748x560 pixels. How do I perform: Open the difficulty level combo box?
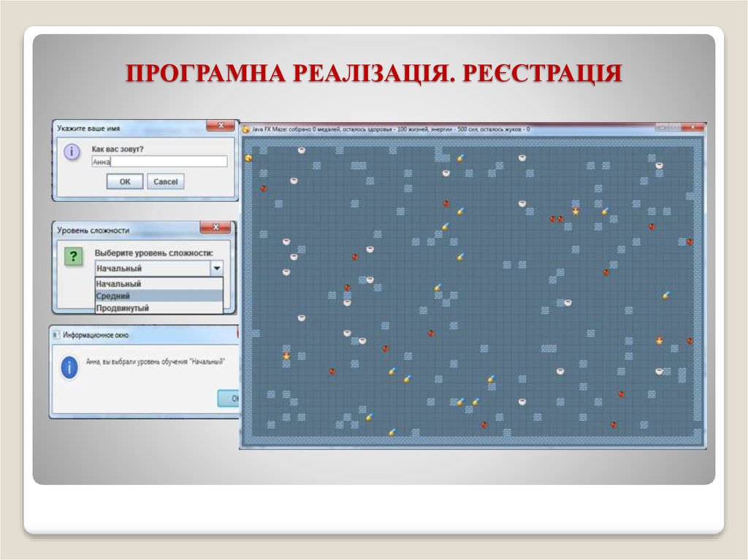[217, 269]
